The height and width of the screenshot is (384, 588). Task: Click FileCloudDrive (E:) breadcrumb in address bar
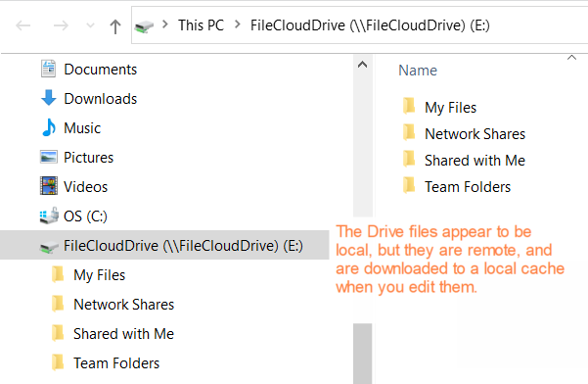(370, 25)
